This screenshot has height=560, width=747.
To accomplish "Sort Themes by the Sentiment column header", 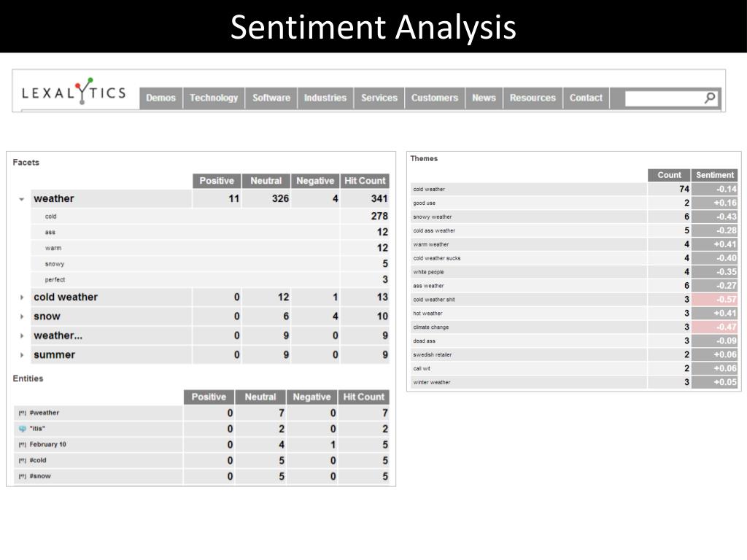I will [715, 175].
